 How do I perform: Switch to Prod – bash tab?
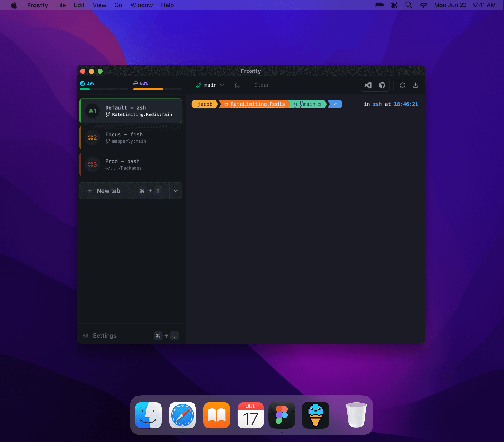[131, 164]
